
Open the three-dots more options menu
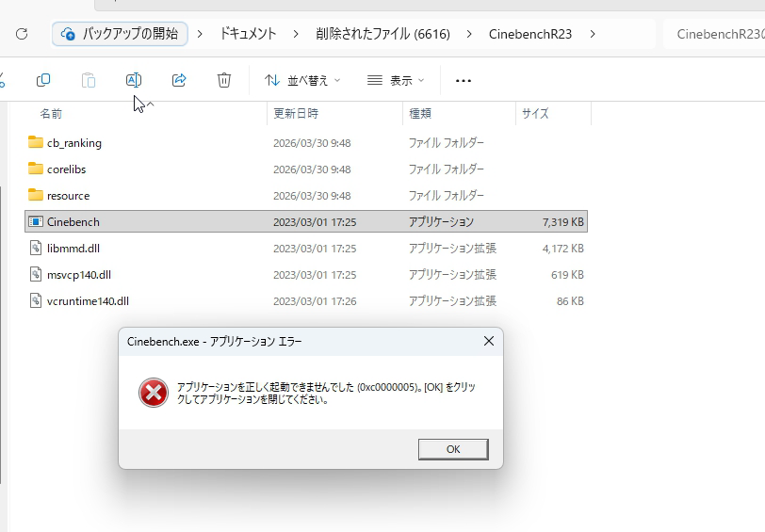463,80
